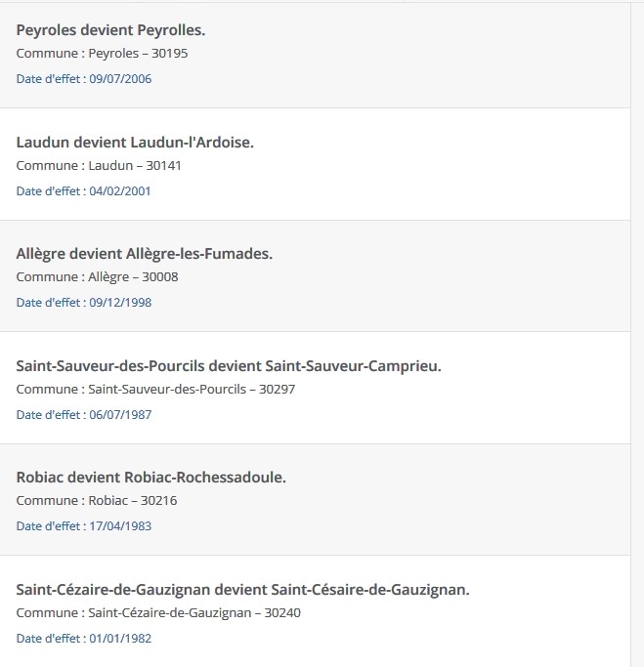Open the Laudun devient Laudun-l'Ardoise entry
Image resolution: width=644 pixels, height=667 pixels.
(135, 143)
